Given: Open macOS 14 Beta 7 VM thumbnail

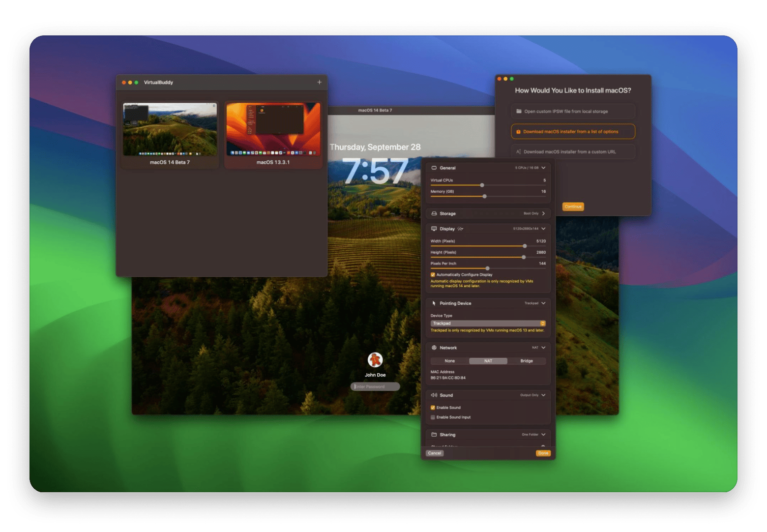Looking at the screenshot, I should pos(170,129).
